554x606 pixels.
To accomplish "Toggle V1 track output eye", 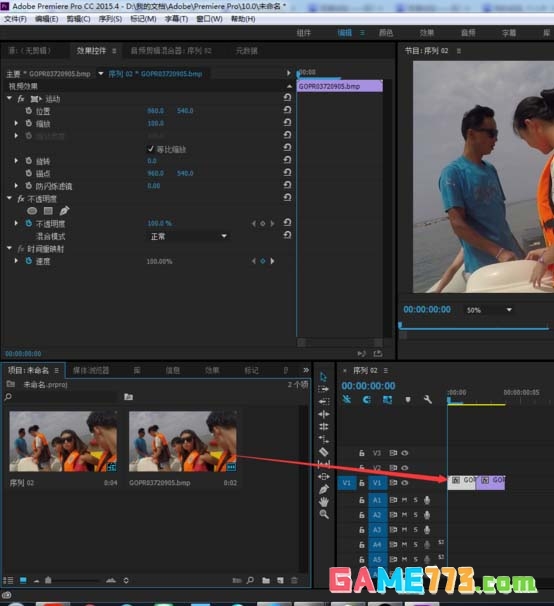I will 404,483.
